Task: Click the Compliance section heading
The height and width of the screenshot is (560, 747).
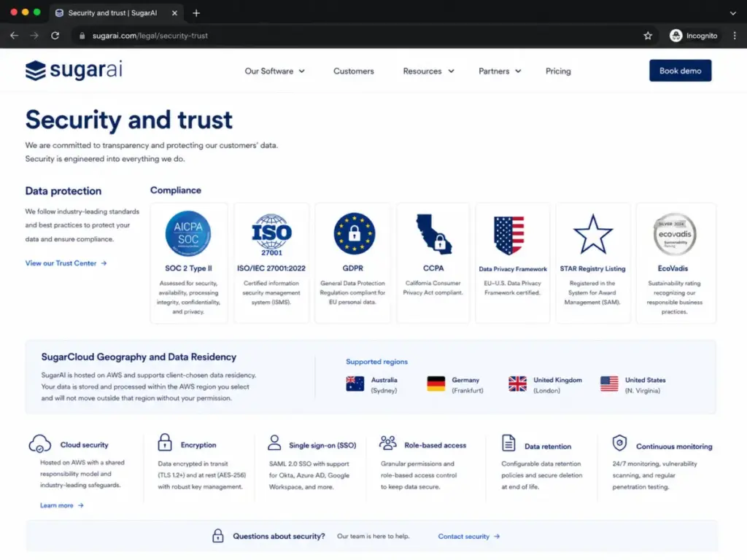Action: (176, 190)
